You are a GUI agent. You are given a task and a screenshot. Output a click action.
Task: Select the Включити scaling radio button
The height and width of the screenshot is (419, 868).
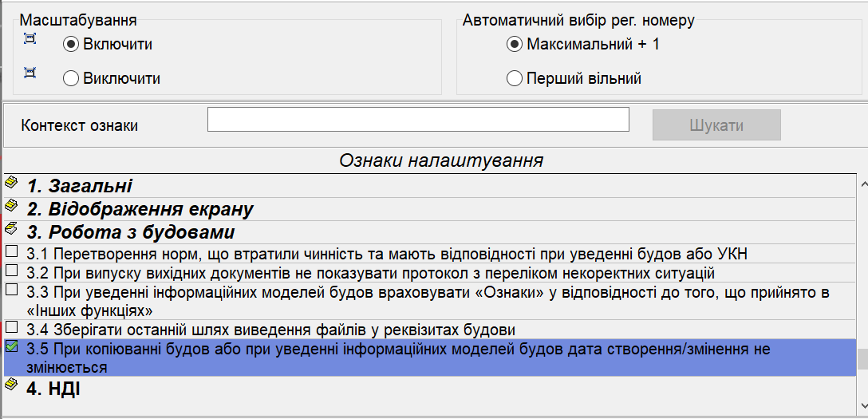pyautogui.click(x=71, y=45)
